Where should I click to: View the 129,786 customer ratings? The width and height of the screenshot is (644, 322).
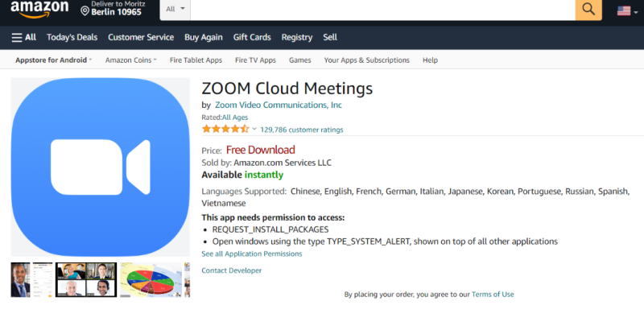coord(302,130)
